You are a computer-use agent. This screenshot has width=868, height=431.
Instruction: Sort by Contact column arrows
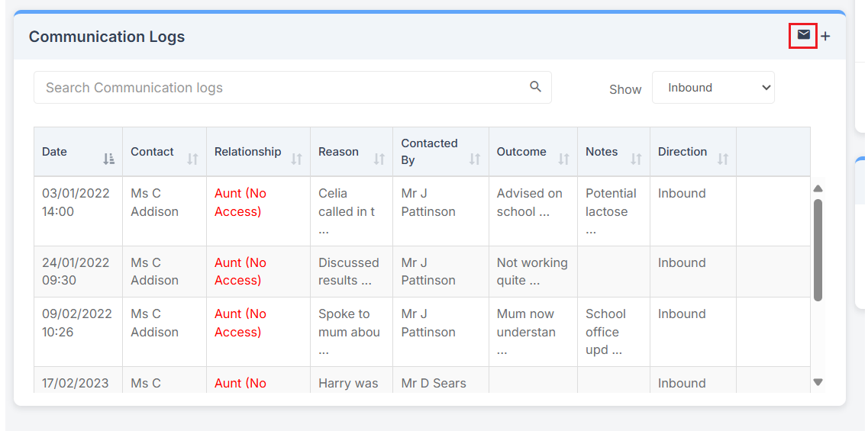click(192, 159)
